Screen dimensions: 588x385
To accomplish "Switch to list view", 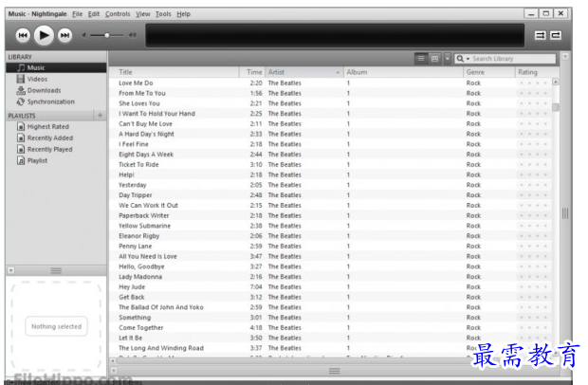I will click(421, 59).
